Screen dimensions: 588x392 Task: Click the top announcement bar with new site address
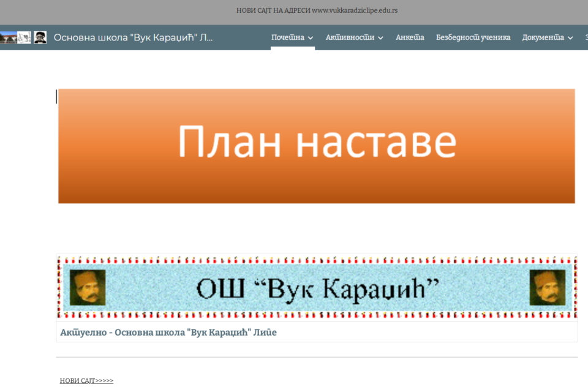click(317, 10)
